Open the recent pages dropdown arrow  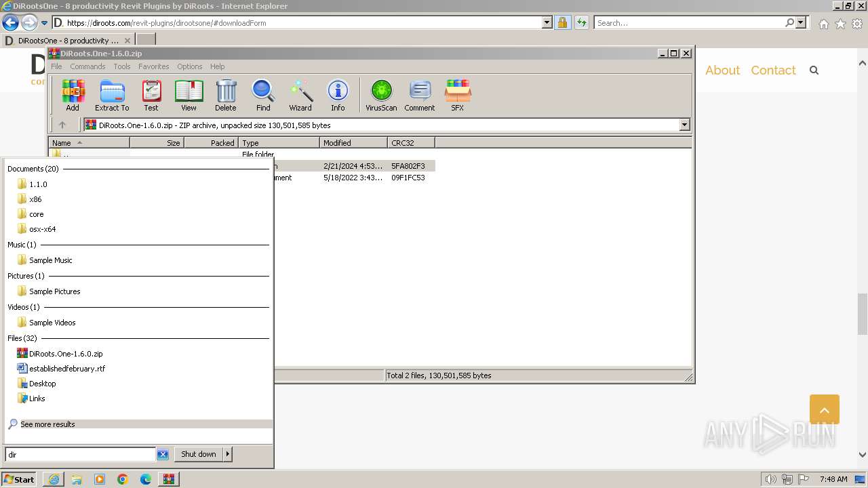[45, 22]
